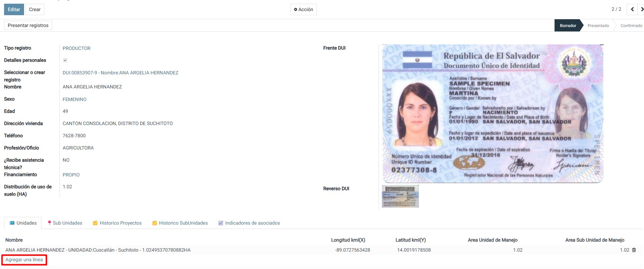This screenshot has width=644, height=269.
Task: Click the Editar button
Action: 14,10
